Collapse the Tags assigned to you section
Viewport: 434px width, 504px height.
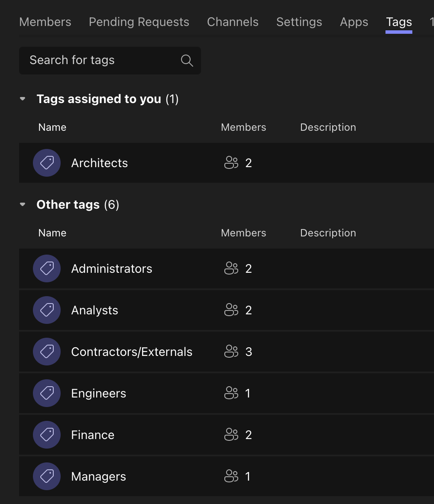23,99
